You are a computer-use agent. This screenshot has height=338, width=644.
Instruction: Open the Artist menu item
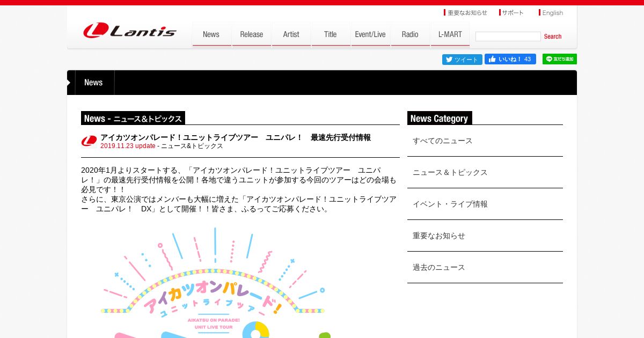[x=291, y=34]
